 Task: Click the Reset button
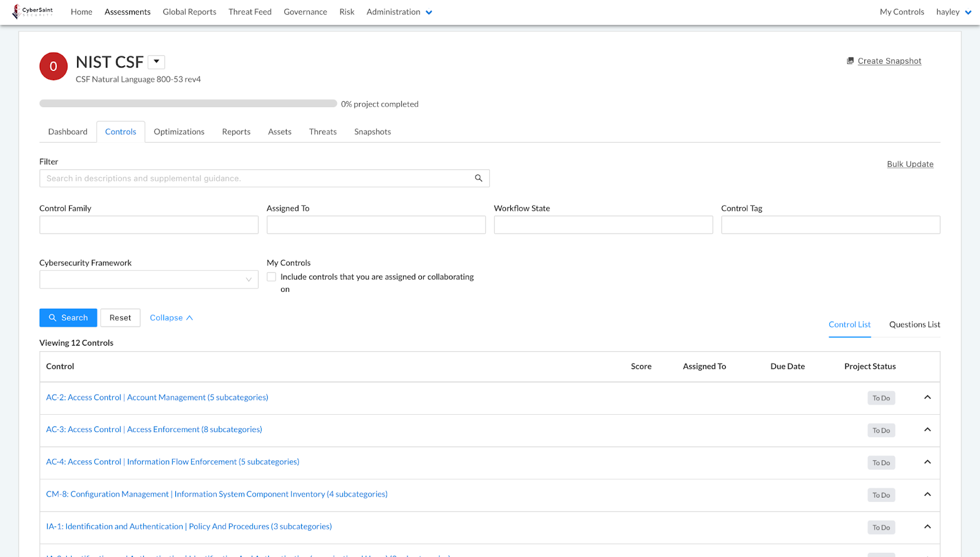[x=120, y=317]
